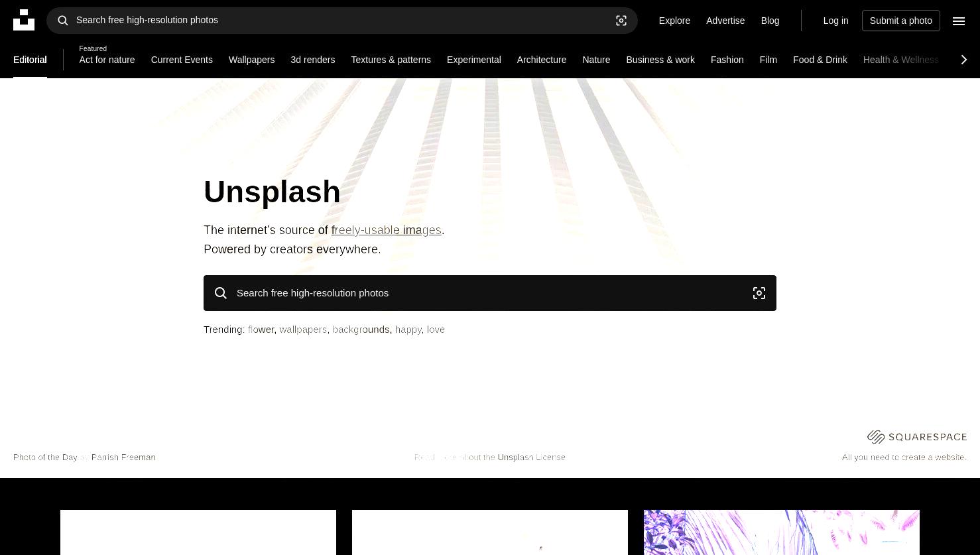Select the Nature category
The image size is (980, 555).
596,60
